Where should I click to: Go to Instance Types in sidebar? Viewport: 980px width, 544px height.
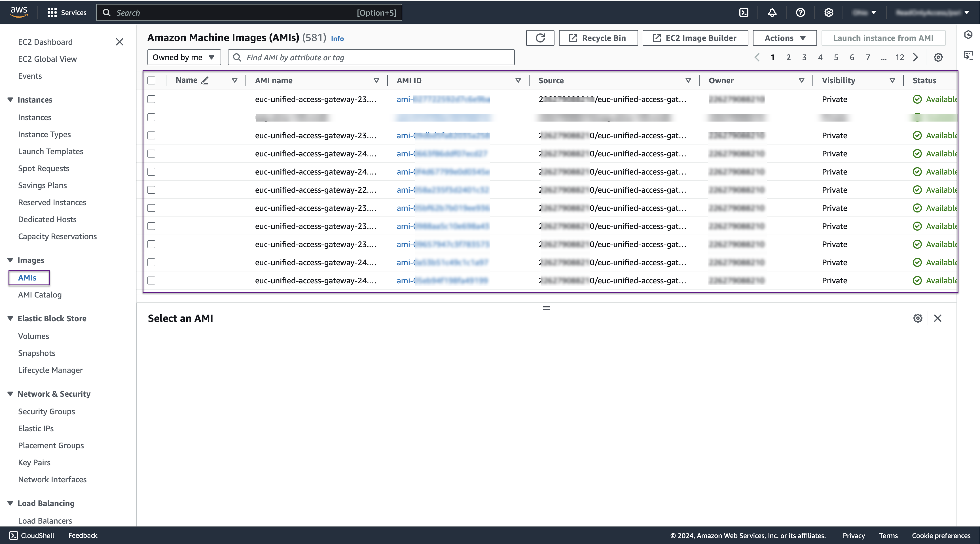tap(44, 135)
